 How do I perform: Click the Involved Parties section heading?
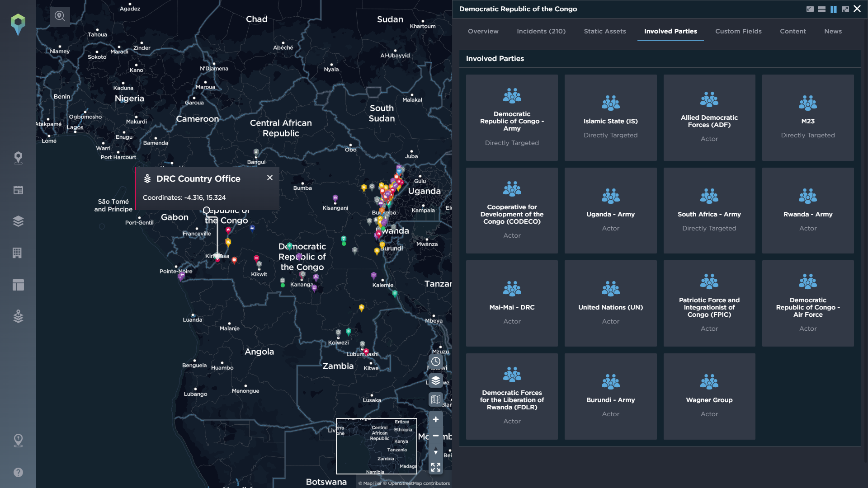pyautogui.click(x=495, y=58)
